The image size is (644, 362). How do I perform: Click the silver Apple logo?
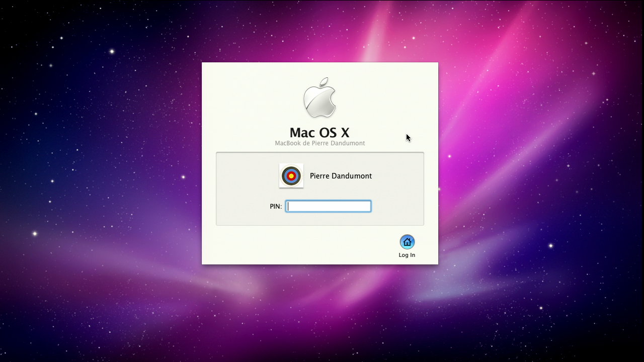click(319, 100)
